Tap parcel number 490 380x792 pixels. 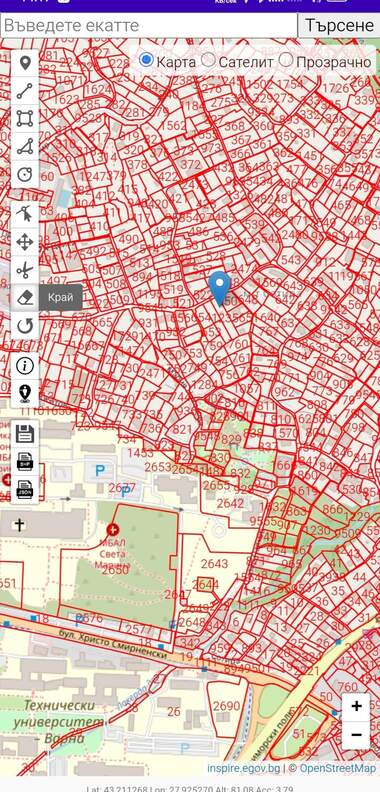pos(128,239)
